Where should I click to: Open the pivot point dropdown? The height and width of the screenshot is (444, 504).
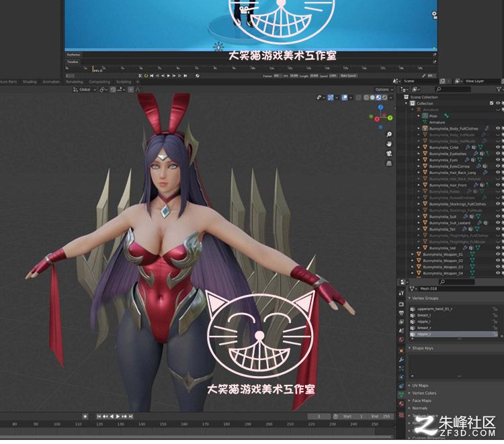[x=103, y=89]
